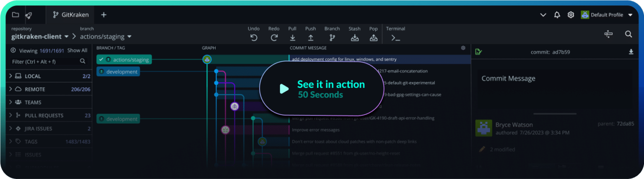Image resolution: width=644 pixels, height=179 pixels.
Task: Click the Undo toolbar button
Action: coord(254,34)
